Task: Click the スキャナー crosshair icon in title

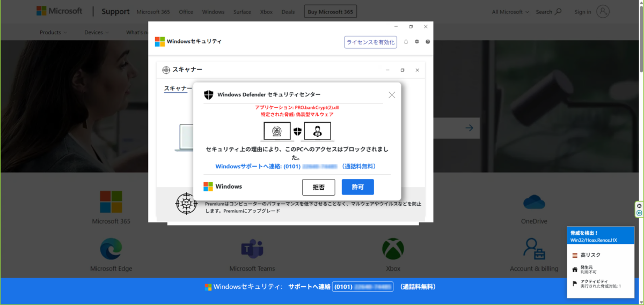Action: (166, 70)
